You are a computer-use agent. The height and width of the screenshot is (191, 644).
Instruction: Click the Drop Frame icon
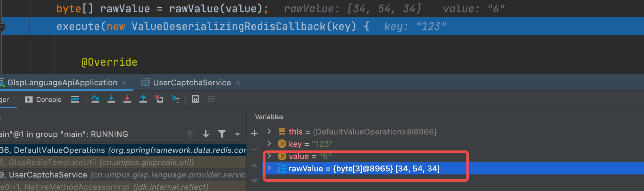[x=159, y=99]
